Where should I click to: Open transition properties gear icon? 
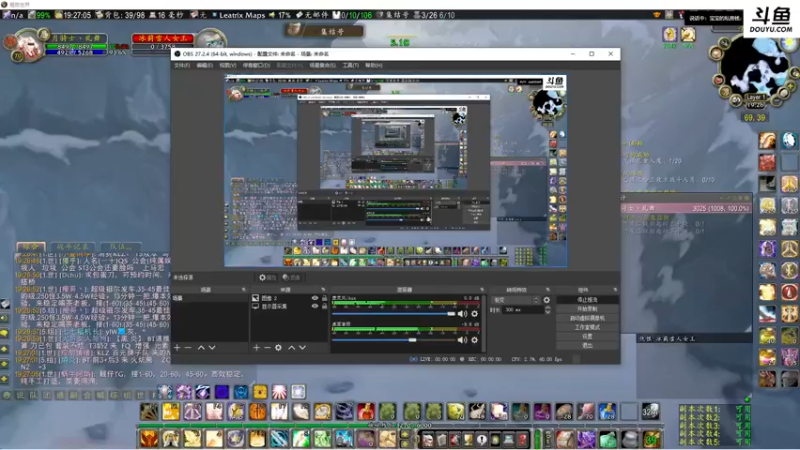[547, 300]
